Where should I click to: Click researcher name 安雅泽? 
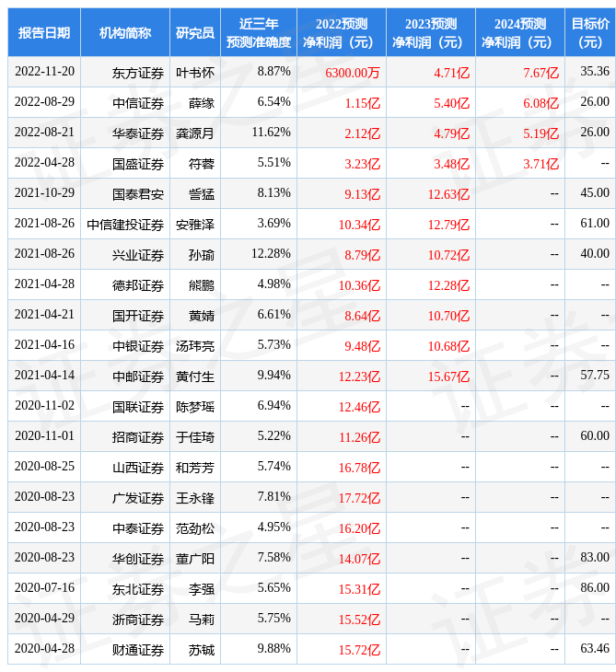pyautogui.click(x=195, y=225)
